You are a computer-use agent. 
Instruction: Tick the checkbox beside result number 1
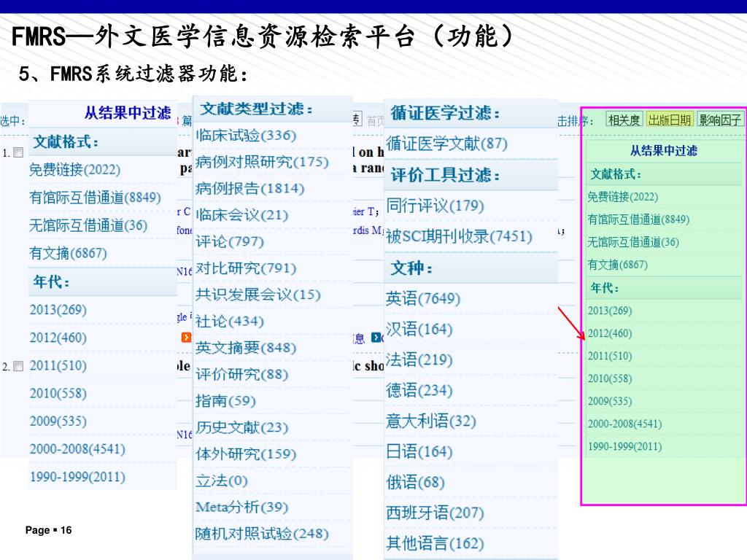(x=18, y=152)
